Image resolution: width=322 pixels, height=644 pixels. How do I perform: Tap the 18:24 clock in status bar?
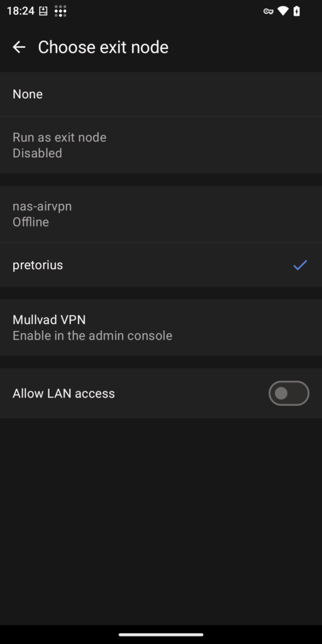pos(21,11)
